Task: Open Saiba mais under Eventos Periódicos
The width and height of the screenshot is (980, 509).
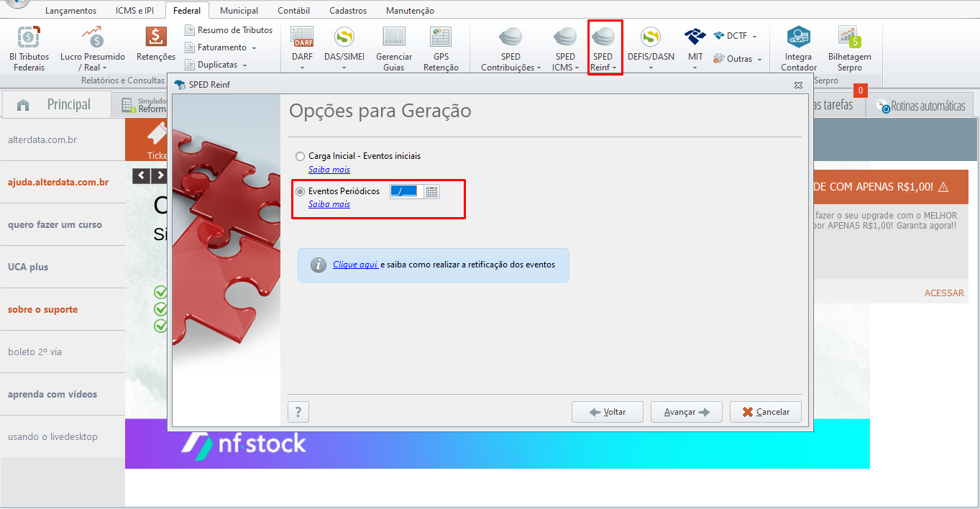Action: point(329,204)
